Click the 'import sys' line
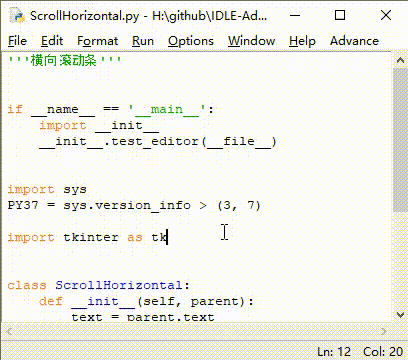Image resolution: width=408 pixels, height=360 pixels. (x=47, y=190)
